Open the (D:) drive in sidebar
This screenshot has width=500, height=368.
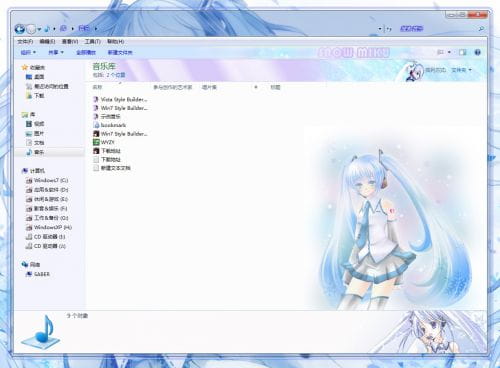click(47, 190)
